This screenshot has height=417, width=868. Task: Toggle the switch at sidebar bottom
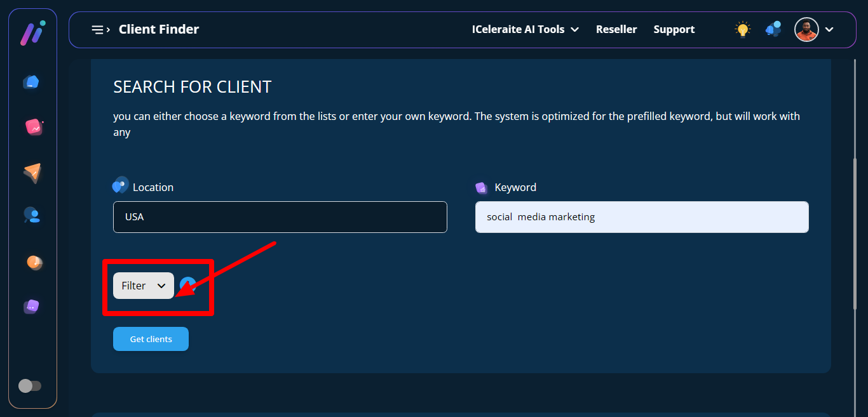(x=30, y=385)
